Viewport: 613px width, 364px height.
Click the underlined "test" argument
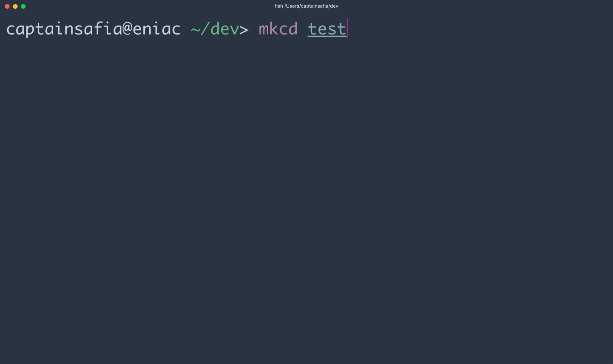click(x=327, y=29)
